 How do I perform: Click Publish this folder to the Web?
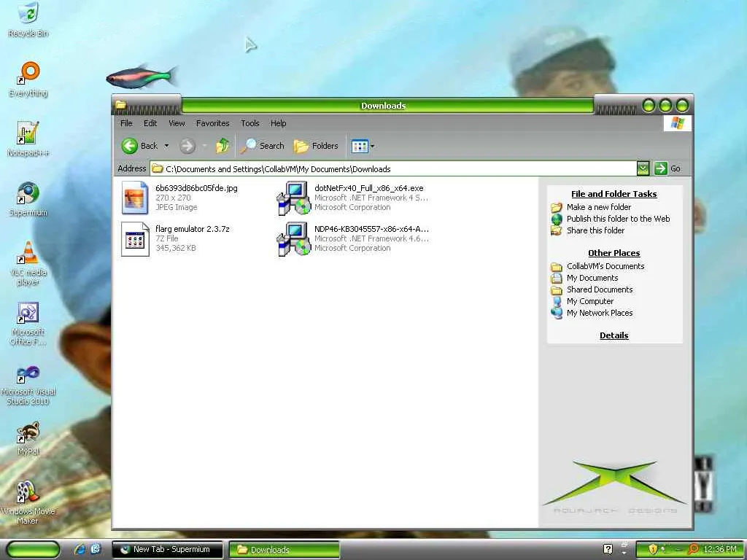click(x=618, y=219)
